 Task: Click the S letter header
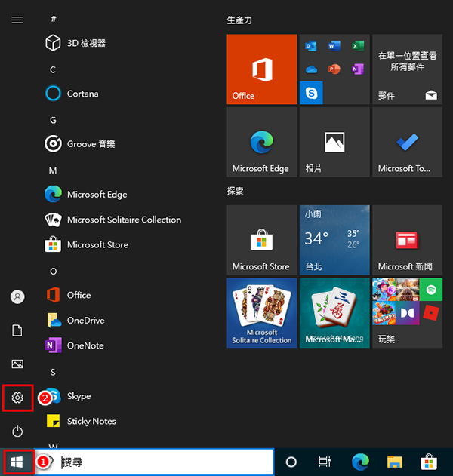tap(53, 372)
